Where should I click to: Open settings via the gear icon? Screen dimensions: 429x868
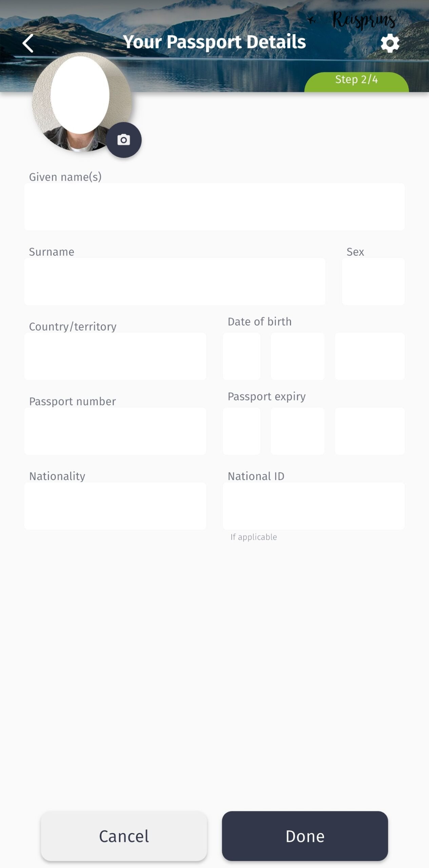[390, 43]
